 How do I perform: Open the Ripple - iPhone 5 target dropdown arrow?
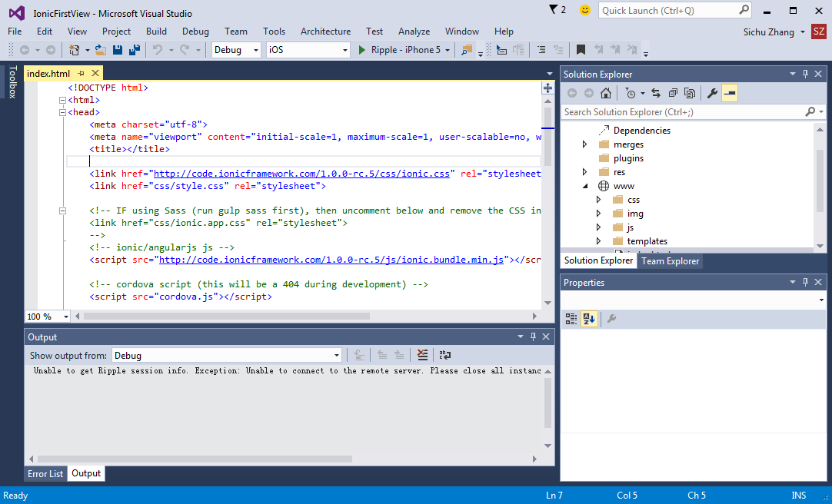point(448,50)
